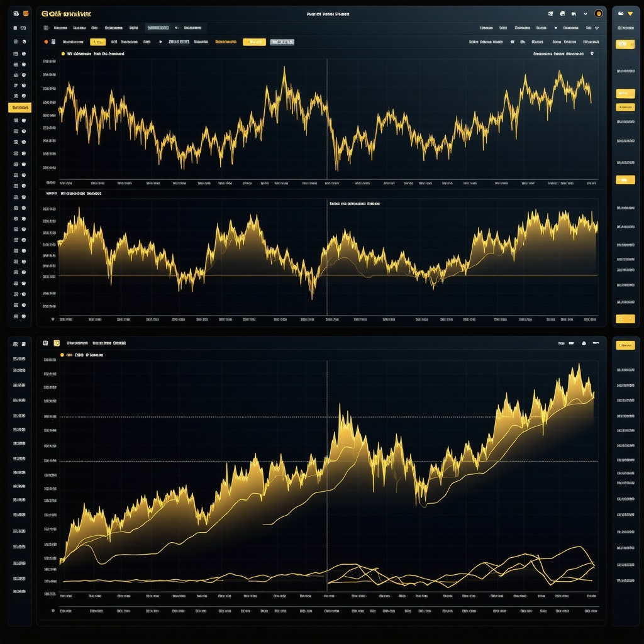Image resolution: width=644 pixels, height=644 pixels.
Task: Click the small play arrow icon in the toolbar row
Action: tap(160, 42)
